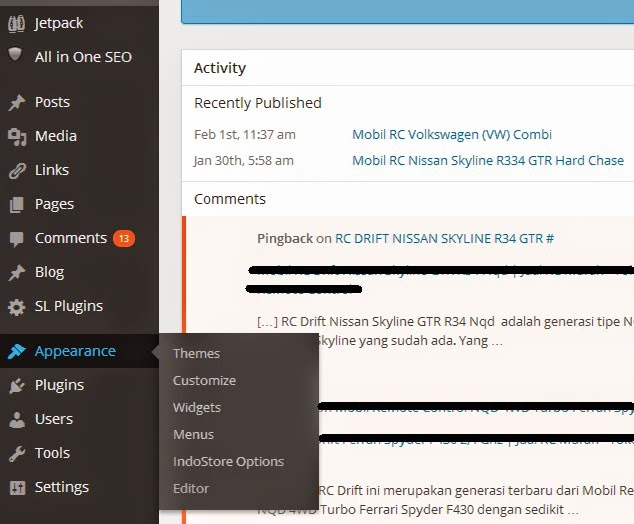
Task: Open post Mobil RC Volkswagen (VW) Combi
Action: pos(452,134)
